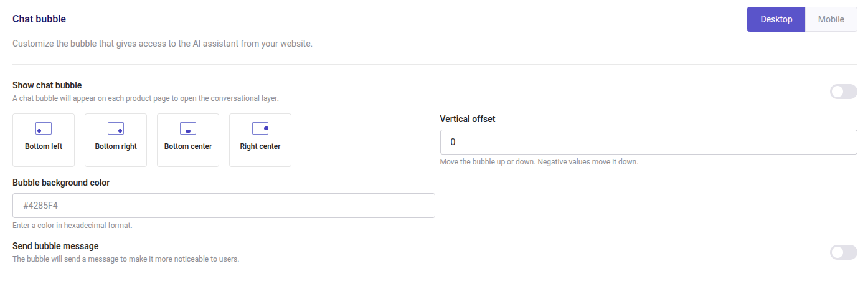
Task: Click the Bottom left position icon
Action: click(x=44, y=128)
